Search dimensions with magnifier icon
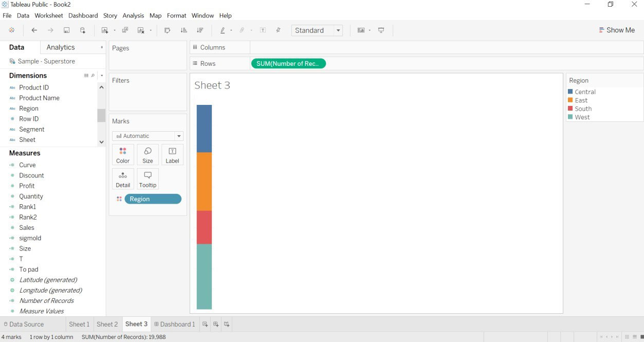The image size is (644, 342). [93, 76]
